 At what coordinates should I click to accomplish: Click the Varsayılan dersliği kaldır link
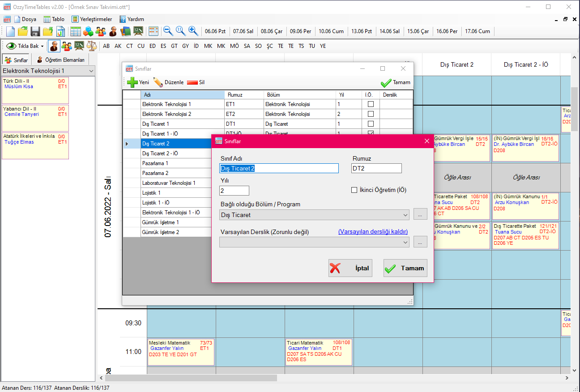click(x=373, y=232)
